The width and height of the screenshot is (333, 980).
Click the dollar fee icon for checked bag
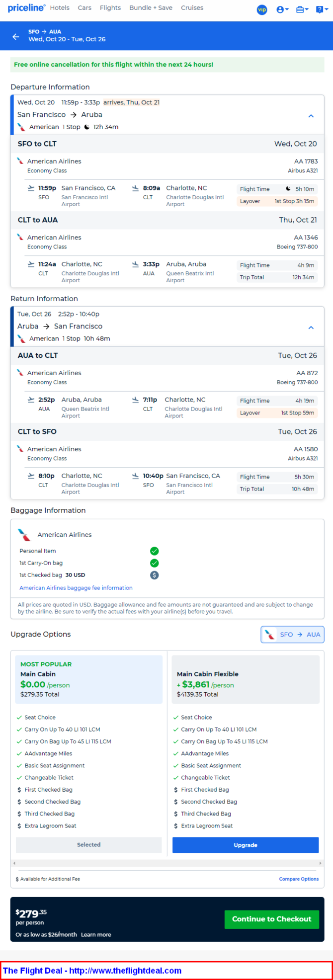click(155, 575)
